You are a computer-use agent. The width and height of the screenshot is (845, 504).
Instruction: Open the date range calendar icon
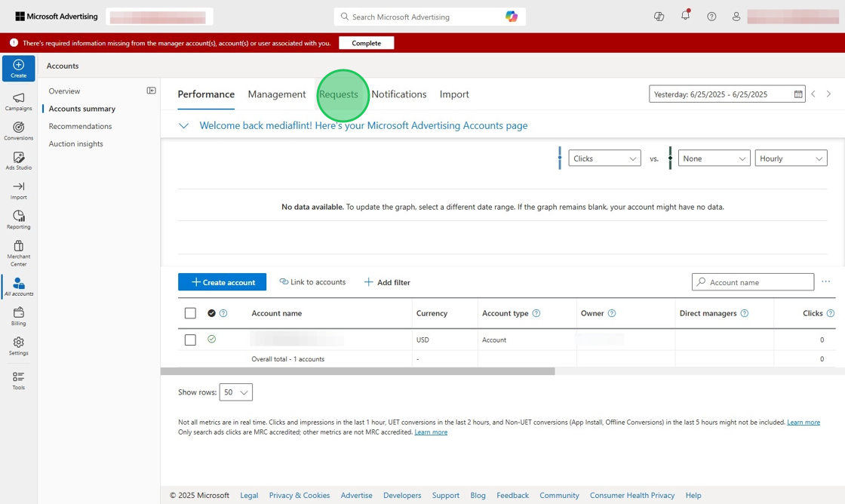(798, 94)
